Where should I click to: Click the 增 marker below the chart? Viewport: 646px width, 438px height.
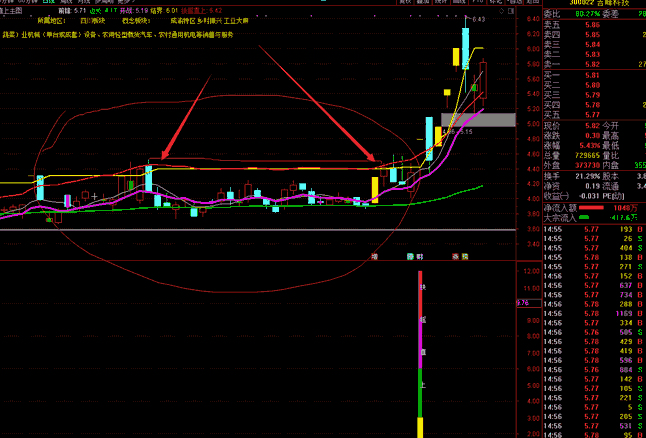pyautogui.click(x=374, y=256)
